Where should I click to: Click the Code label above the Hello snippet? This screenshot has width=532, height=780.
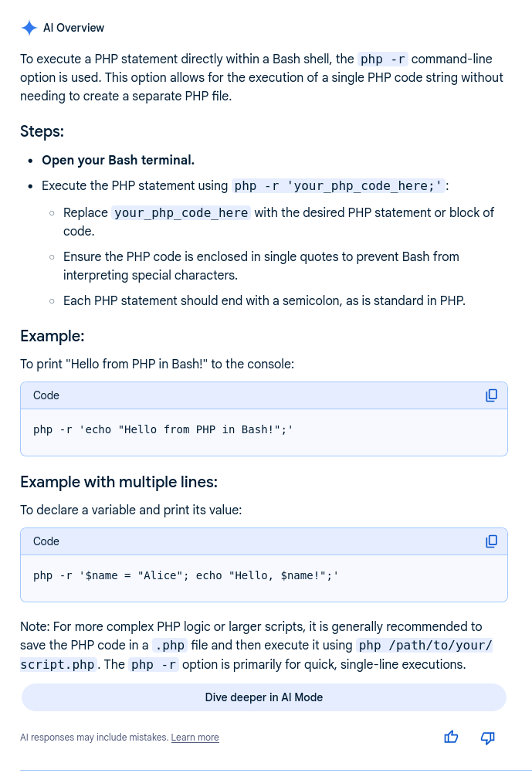[46, 395]
